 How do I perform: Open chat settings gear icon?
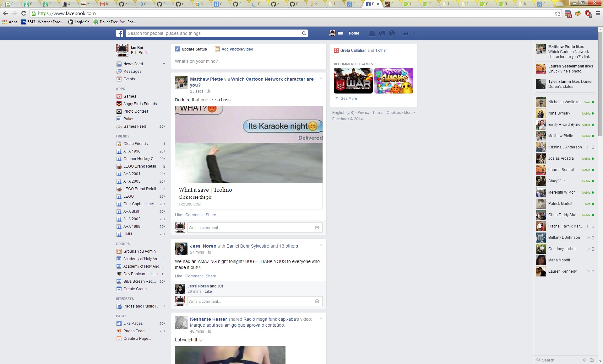point(584,360)
